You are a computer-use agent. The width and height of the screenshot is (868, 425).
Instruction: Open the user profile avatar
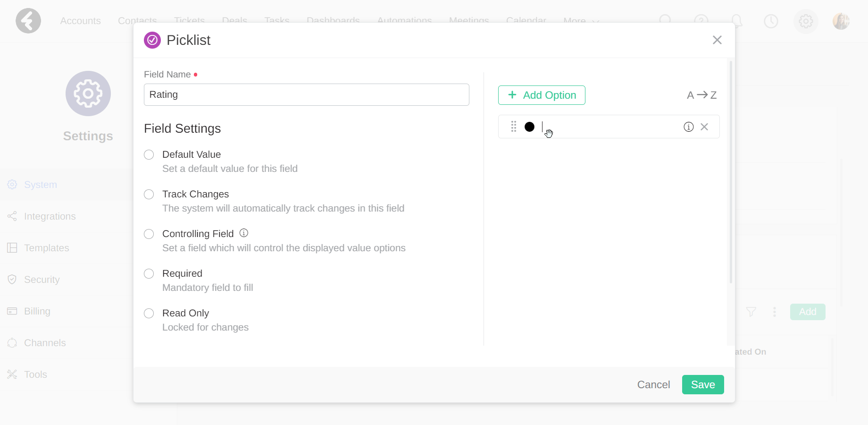tap(841, 21)
